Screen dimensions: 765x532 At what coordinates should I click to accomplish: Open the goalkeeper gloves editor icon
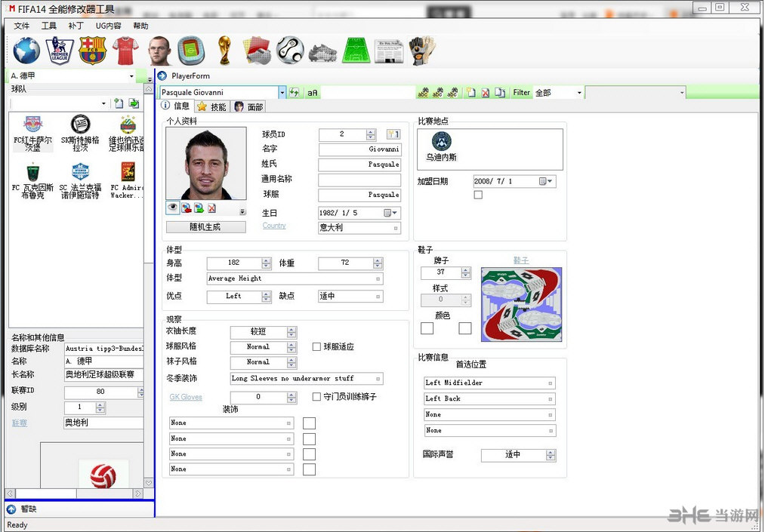click(x=422, y=51)
